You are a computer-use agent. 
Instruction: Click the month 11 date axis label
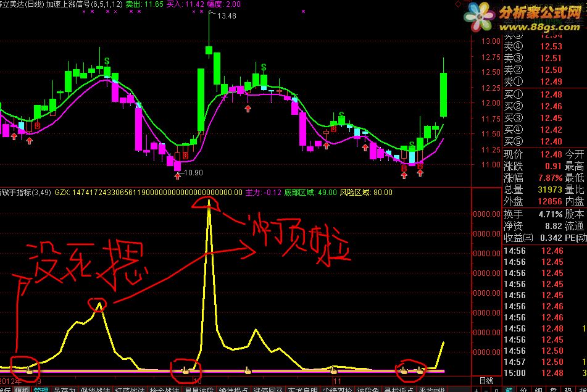pyautogui.click(x=337, y=381)
